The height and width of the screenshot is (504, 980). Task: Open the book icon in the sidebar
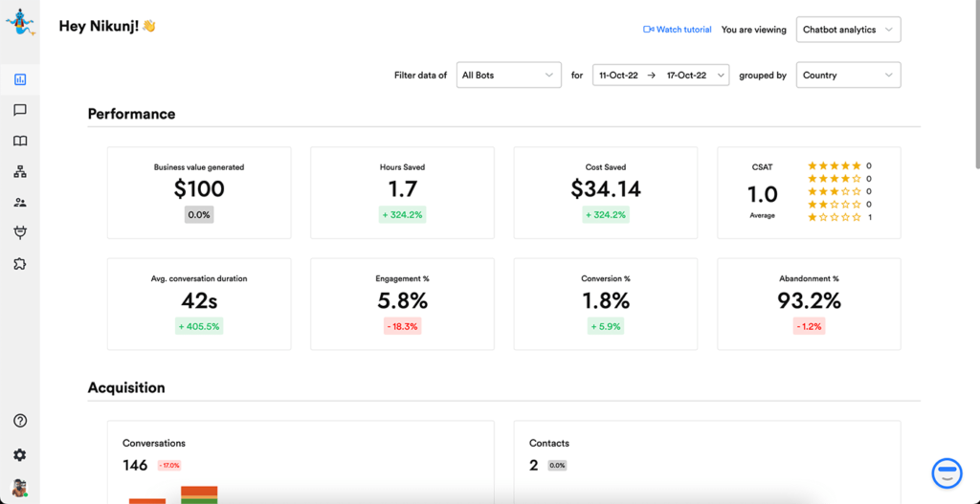click(20, 141)
